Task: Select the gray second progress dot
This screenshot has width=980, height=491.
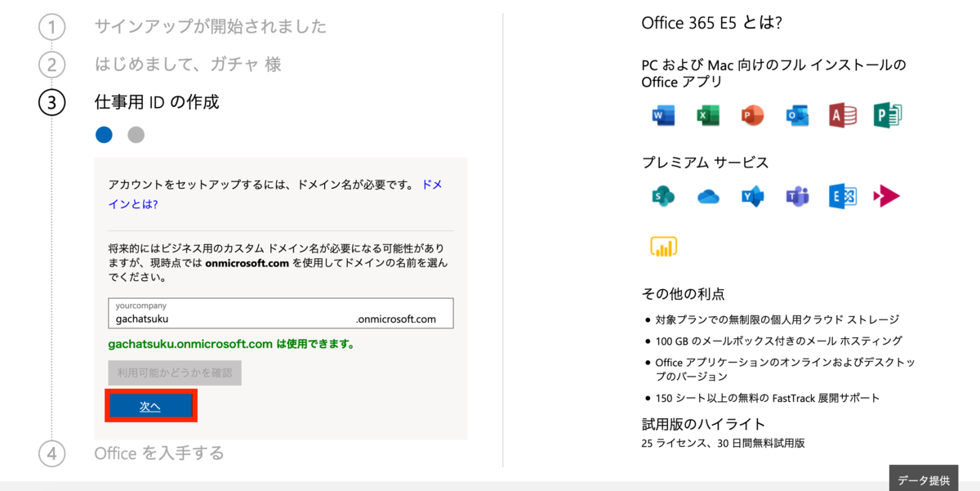Action: [136, 135]
